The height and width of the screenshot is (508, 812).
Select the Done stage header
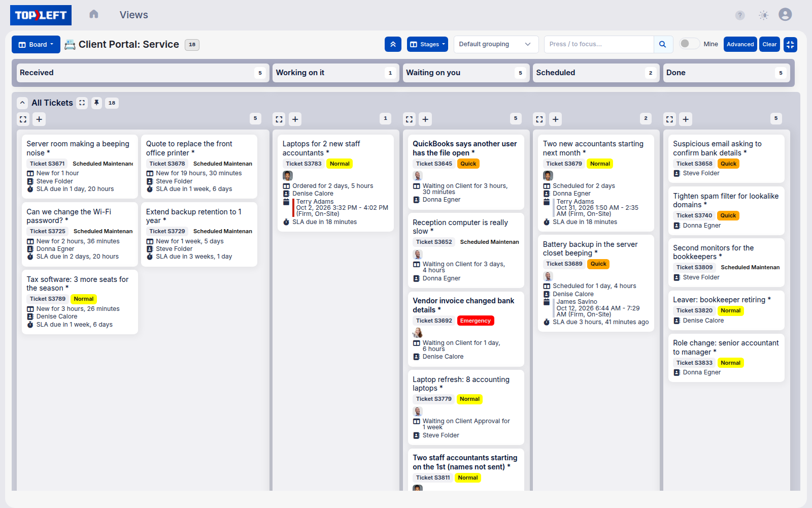coord(726,73)
